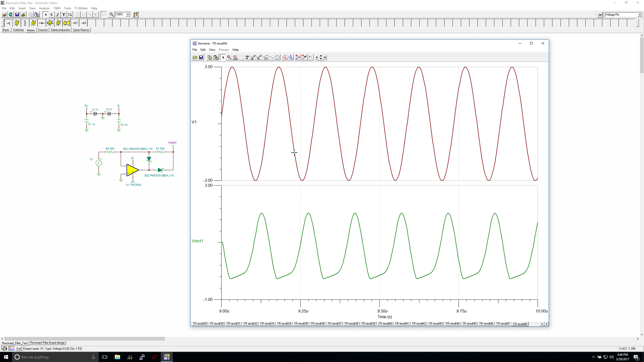The image size is (644, 362).
Task: Select the Text tool in schematic editor
Action: pyautogui.click(x=64, y=15)
